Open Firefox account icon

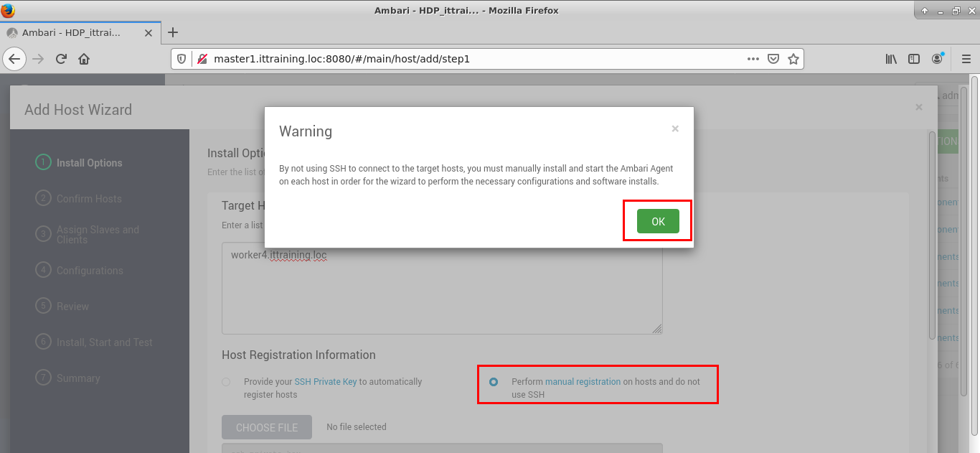pyautogui.click(x=938, y=59)
